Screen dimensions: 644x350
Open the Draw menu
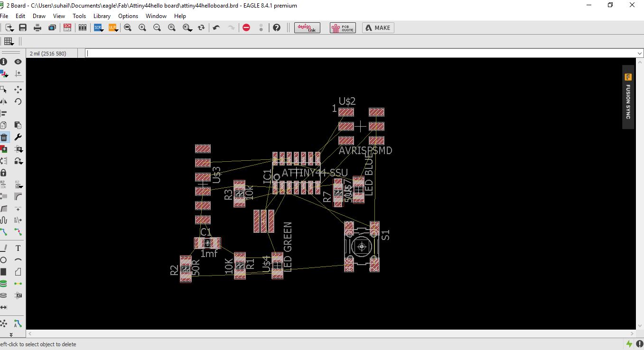tap(39, 16)
